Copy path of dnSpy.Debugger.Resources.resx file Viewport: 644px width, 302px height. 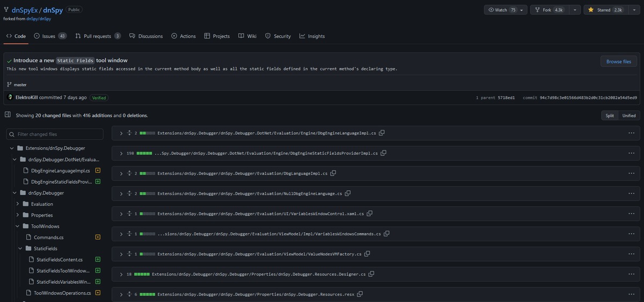coord(360,294)
